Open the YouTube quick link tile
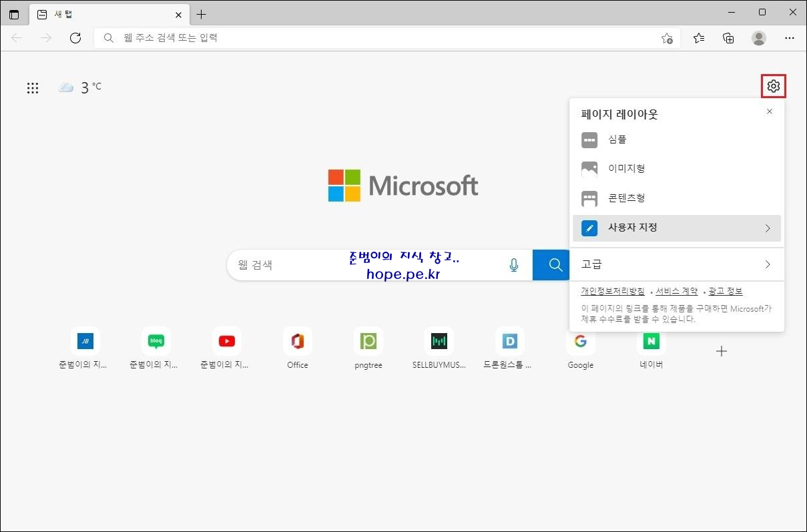Screen dimensions: 807x532 point(226,342)
